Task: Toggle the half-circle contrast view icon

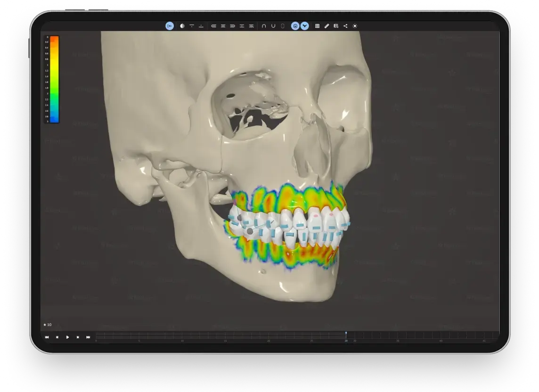Action: (182, 26)
